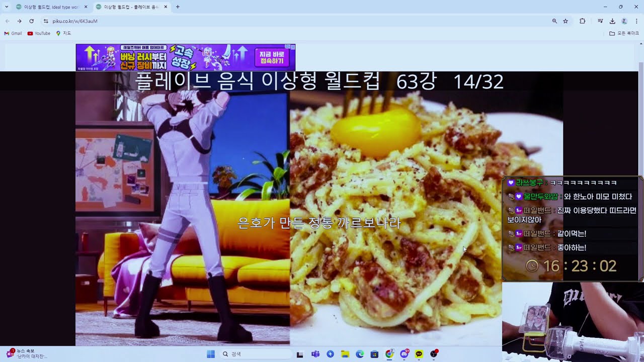Close the first browser tab
The width and height of the screenshot is (644, 362).
86,7
